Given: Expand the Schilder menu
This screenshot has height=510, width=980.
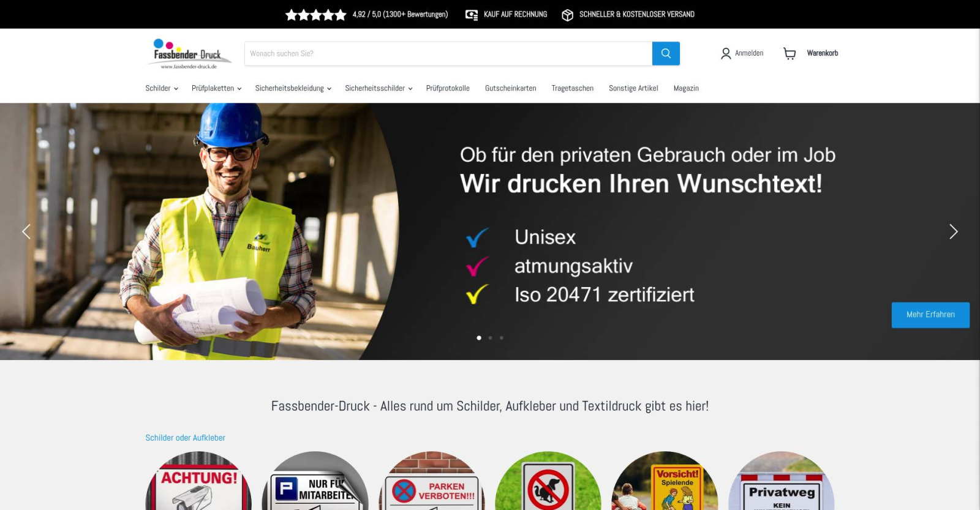Looking at the screenshot, I should tap(162, 88).
